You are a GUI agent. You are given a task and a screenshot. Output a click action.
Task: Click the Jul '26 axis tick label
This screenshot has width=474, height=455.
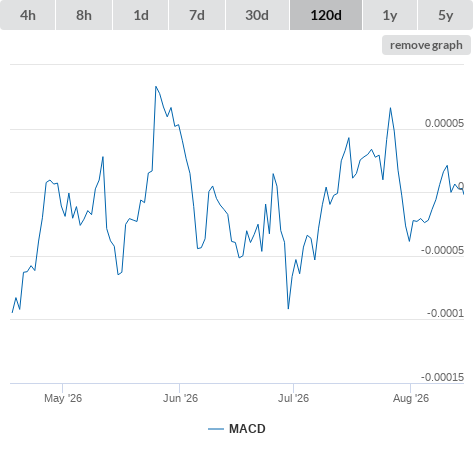(x=294, y=398)
